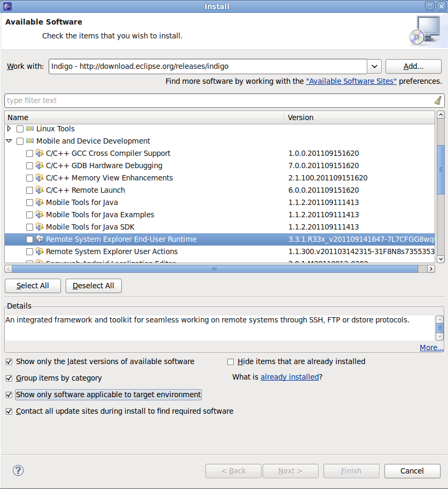
Task: Click the Cancel button
Action: pyautogui.click(x=412, y=471)
